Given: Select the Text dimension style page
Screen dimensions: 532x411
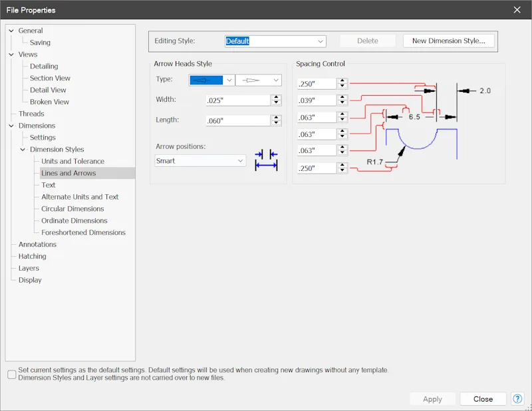Looking at the screenshot, I should point(48,185).
